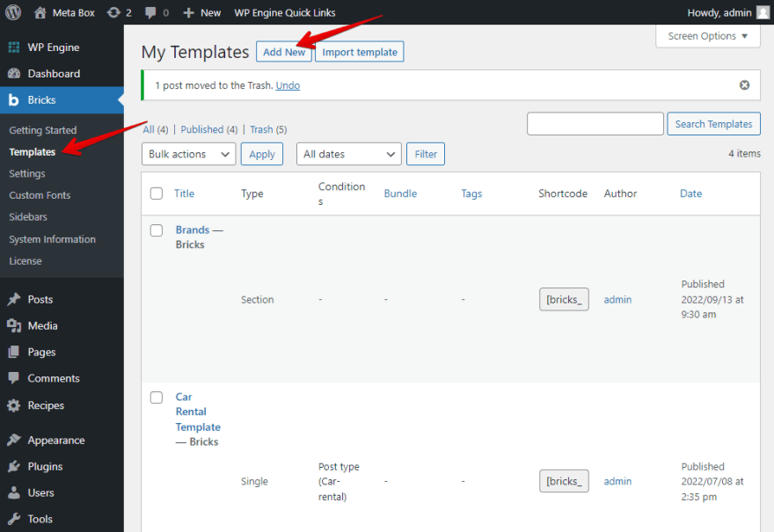Sort table by Tags column
The height and width of the screenshot is (532, 774).
(471, 193)
